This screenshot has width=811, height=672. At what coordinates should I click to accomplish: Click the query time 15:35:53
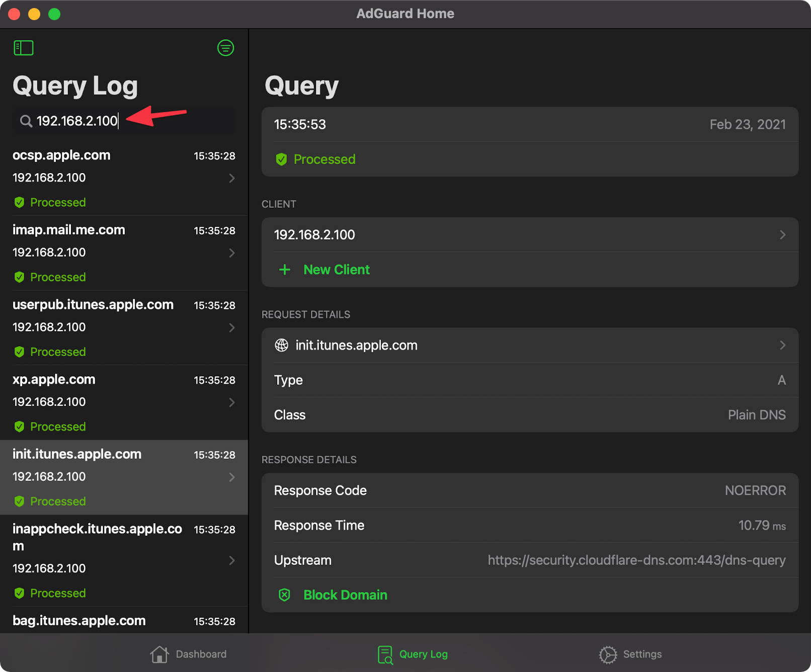click(300, 124)
